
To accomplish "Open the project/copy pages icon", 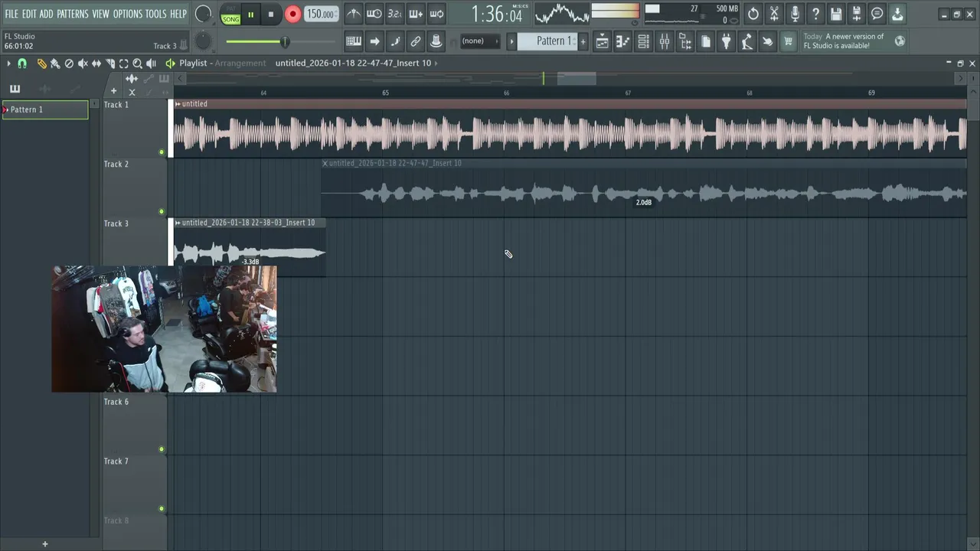I will click(706, 41).
